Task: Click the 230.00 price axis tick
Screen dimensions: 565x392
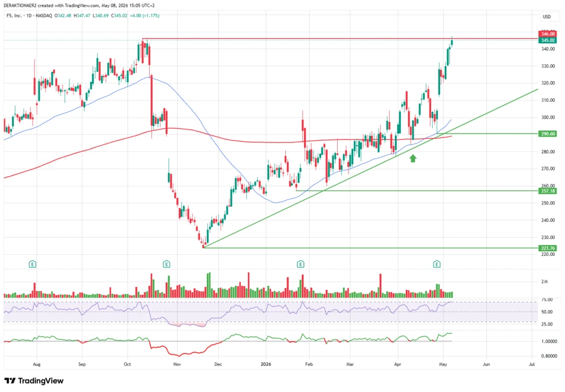Action: coord(547,237)
